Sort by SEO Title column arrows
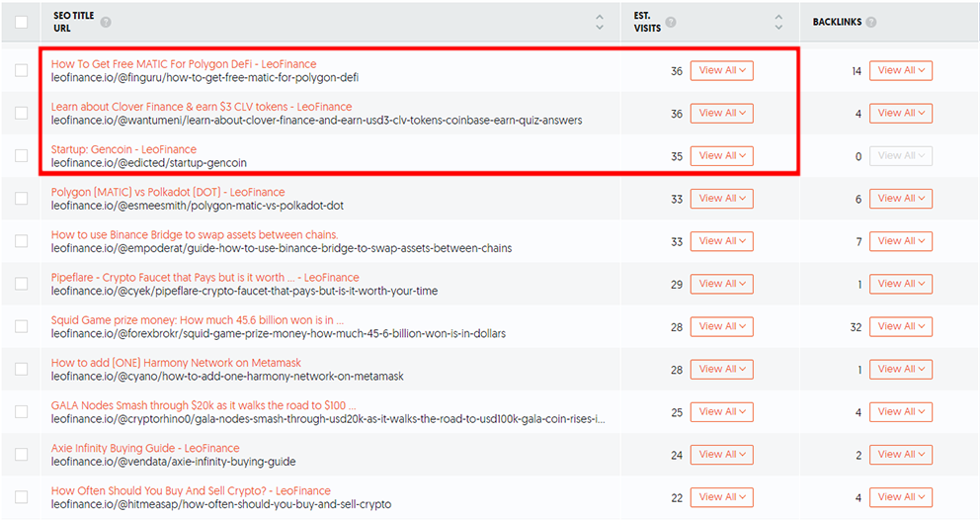 [x=600, y=22]
